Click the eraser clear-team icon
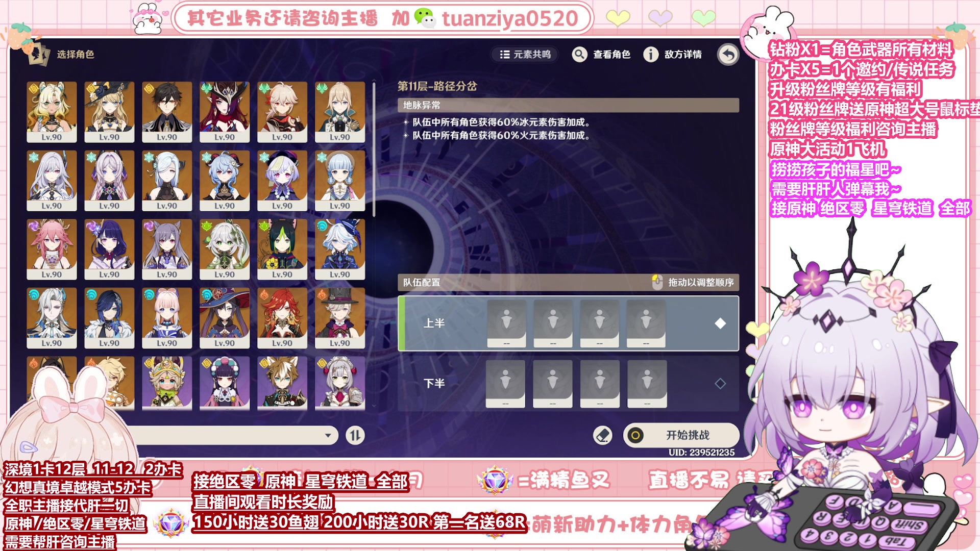The image size is (980, 551). coord(603,435)
